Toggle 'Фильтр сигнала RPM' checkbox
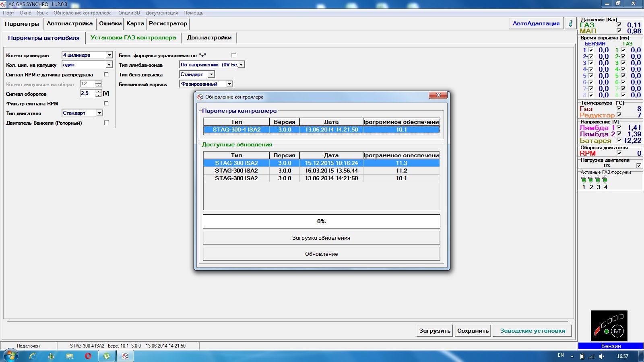644x362 pixels. [106, 103]
